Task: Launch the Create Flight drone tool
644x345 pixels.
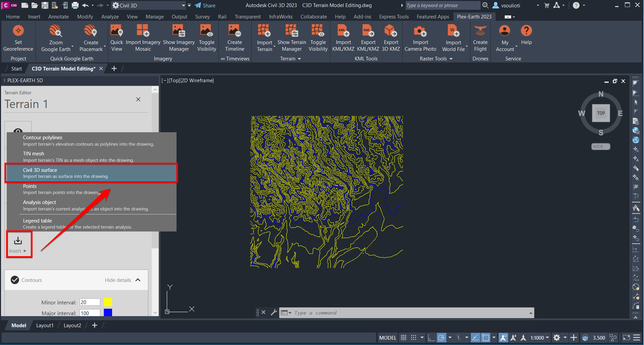Action: (480, 38)
